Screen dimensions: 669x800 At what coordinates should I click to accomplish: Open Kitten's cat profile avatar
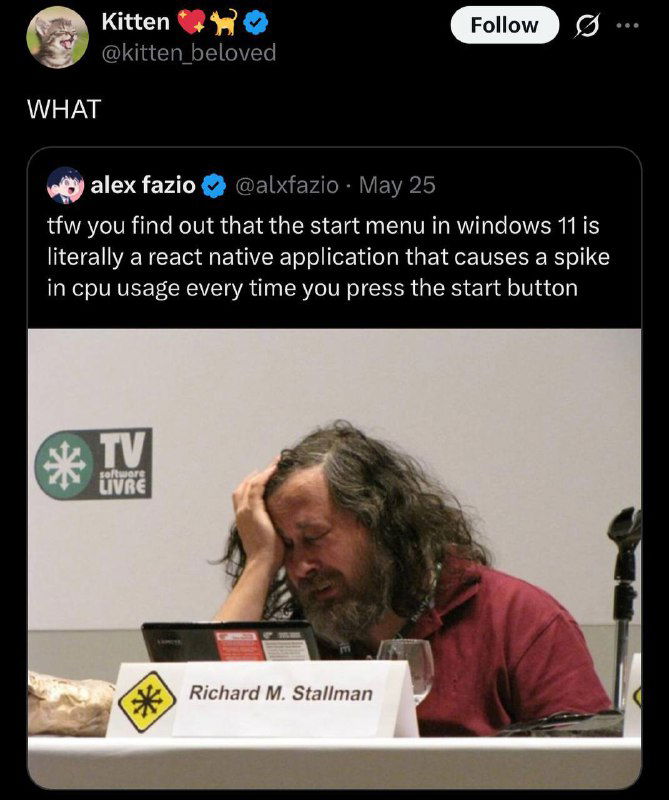point(57,37)
